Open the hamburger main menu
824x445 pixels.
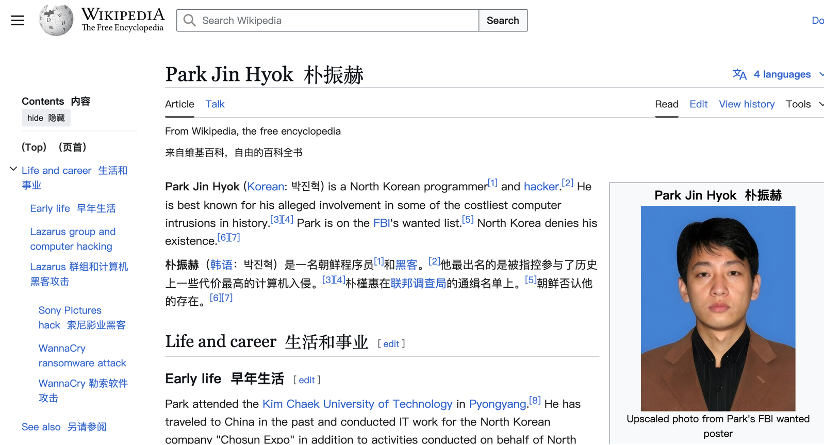[17, 20]
